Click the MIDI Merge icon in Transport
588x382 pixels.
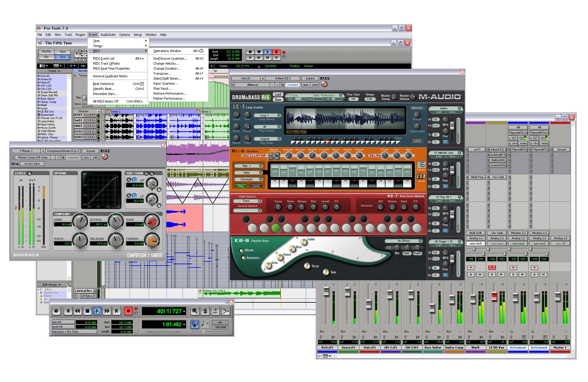point(226,311)
